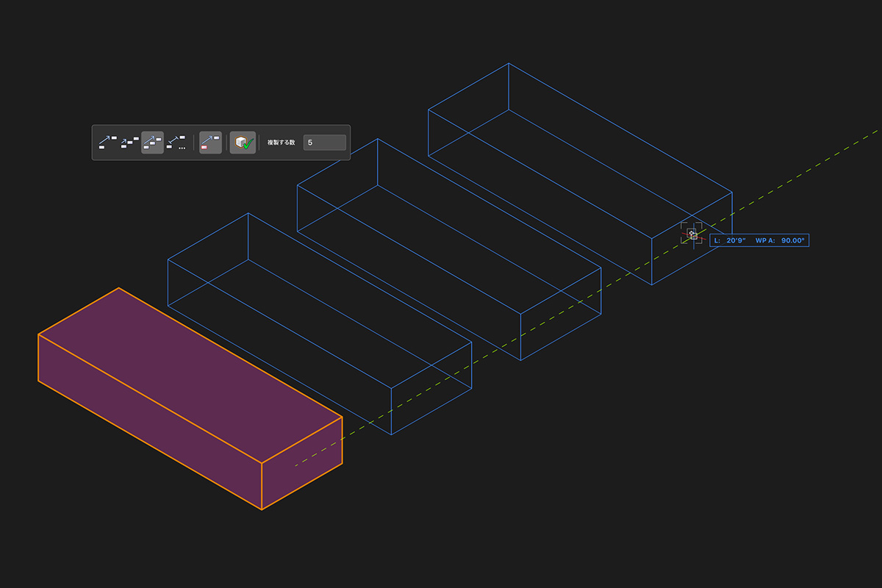Click the 複製する数 label
The image size is (882, 588).
[281, 143]
